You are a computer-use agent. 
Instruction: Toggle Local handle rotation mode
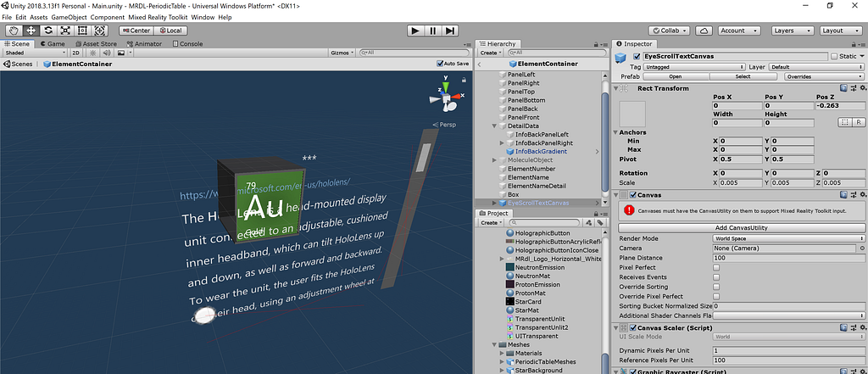[170, 31]
